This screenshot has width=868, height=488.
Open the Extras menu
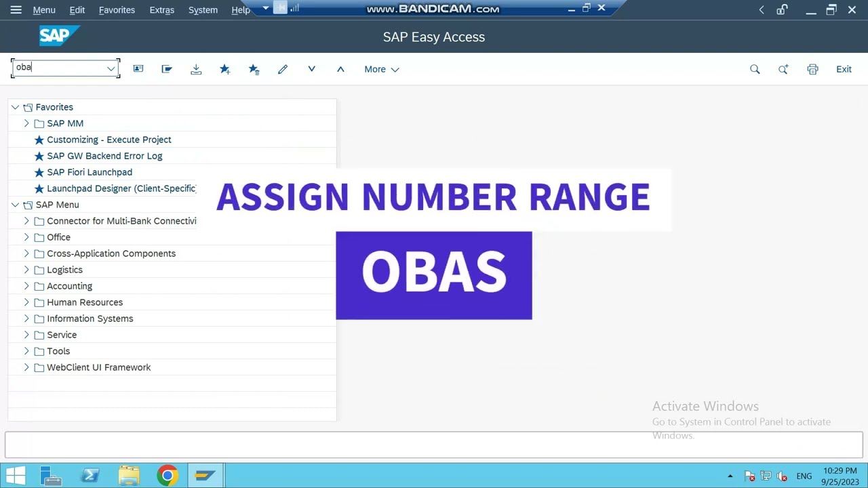[x=162, y=10]
